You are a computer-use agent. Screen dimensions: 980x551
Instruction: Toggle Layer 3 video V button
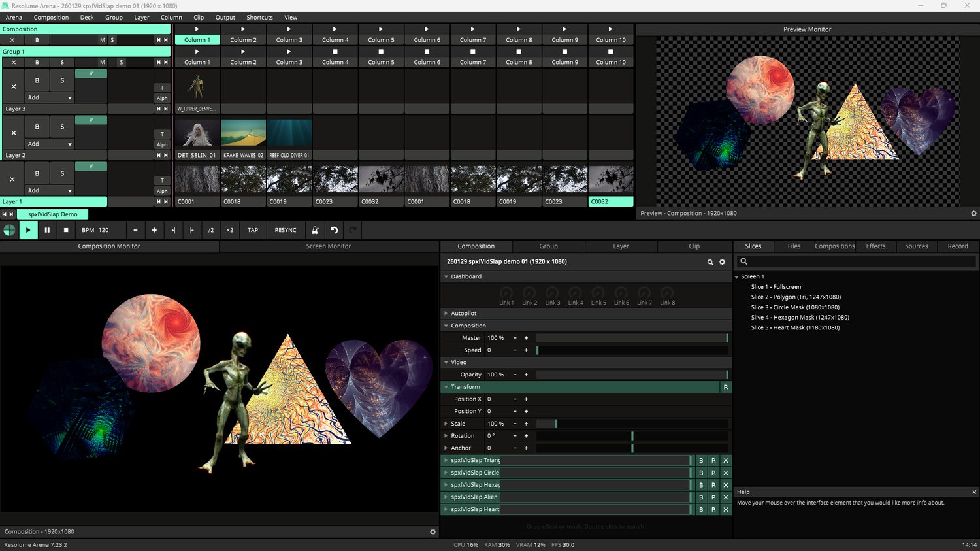click(x=91, y=74)
